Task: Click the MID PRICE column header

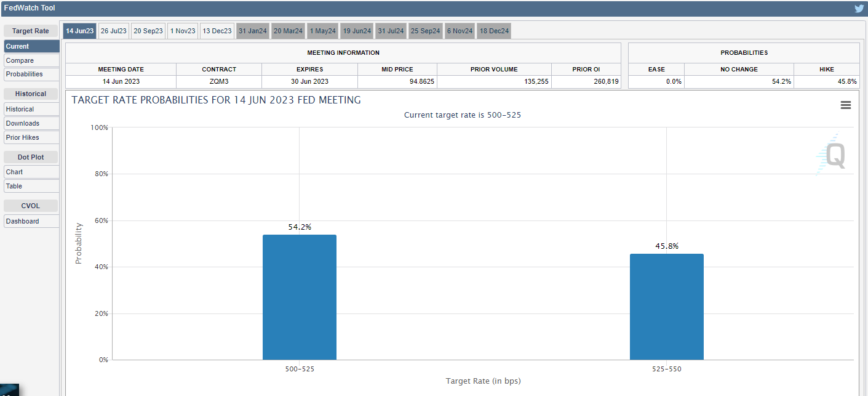Action: point(397,70)
